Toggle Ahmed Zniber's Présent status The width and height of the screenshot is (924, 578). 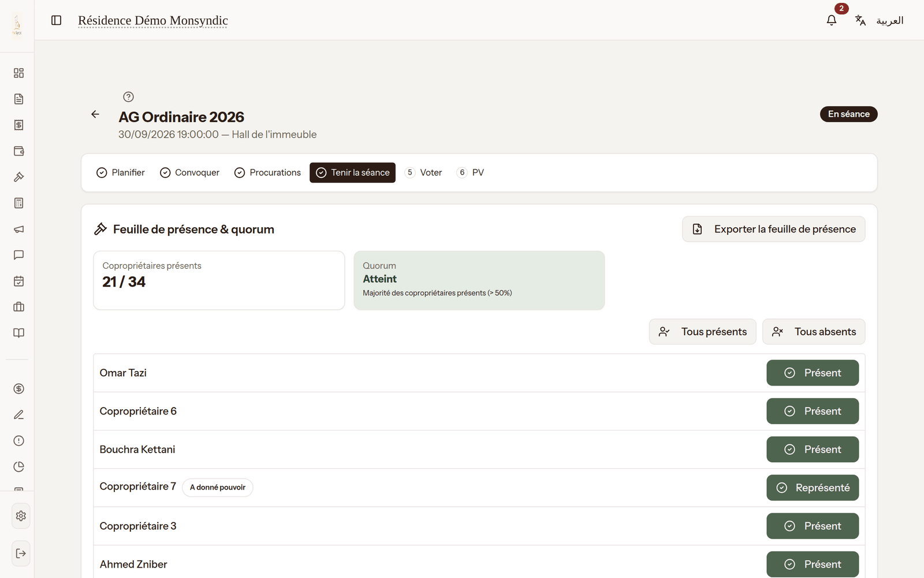[x=813, y=564]
